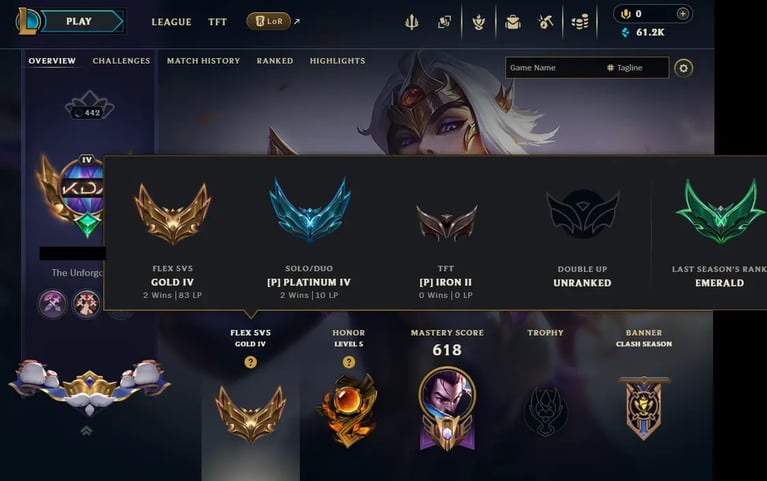767x481 pixels.
Task: Click the Game Name search field
Action: coord(587,68)
